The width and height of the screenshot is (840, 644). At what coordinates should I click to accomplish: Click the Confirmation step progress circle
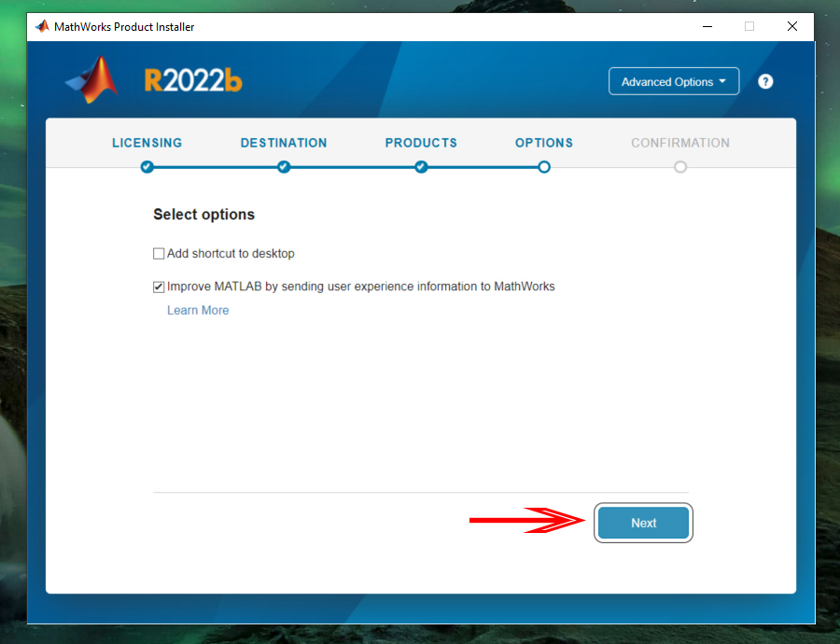coord(680,167)
